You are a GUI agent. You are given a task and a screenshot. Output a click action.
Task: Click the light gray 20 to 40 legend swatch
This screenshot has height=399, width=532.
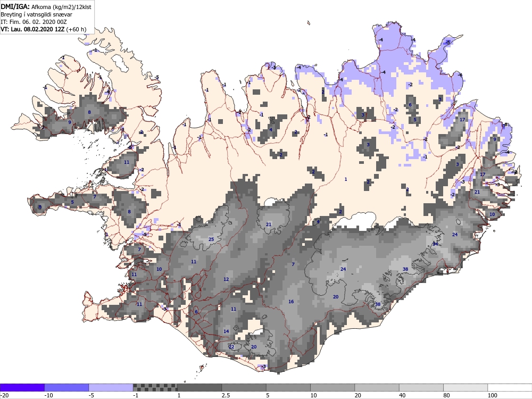pyautogui.click(x=377, y=387)
